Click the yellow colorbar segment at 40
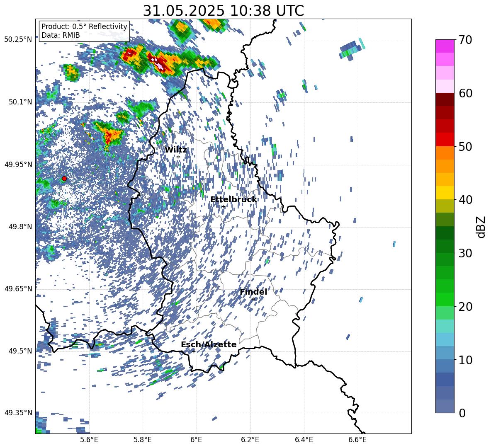The width and height of the screenshot is (491, 448). coord(445,193)
